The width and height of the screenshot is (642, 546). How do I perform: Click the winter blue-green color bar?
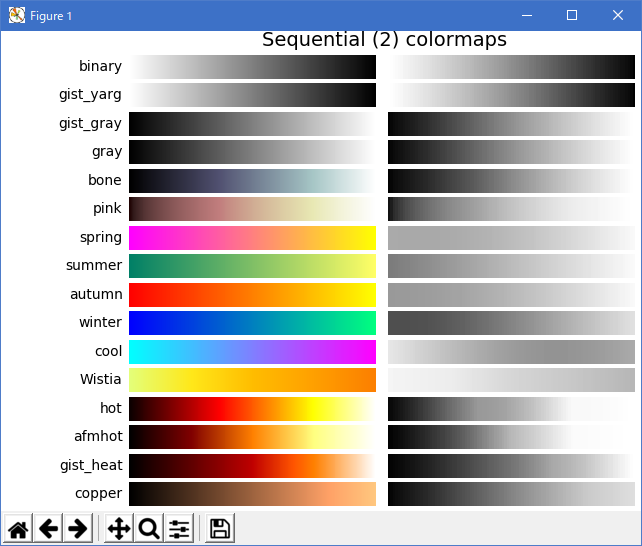point(252,323)
